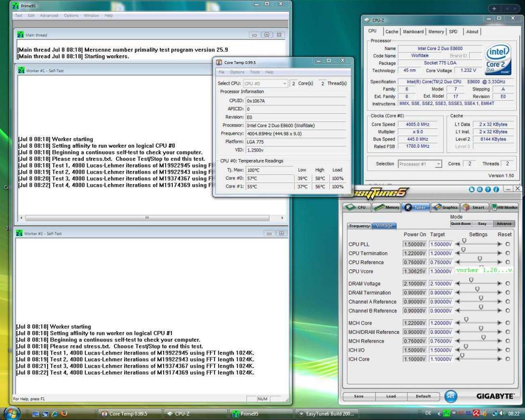The image size is (525, 420).
Task: Click the Show Desktop quick launch icon
Action: tap(36, 414)
